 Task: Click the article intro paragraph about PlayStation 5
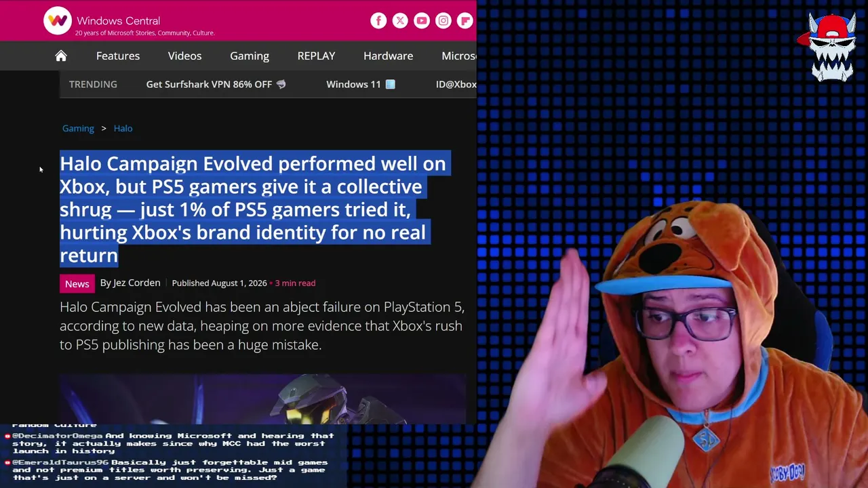[x=262, y=325]
